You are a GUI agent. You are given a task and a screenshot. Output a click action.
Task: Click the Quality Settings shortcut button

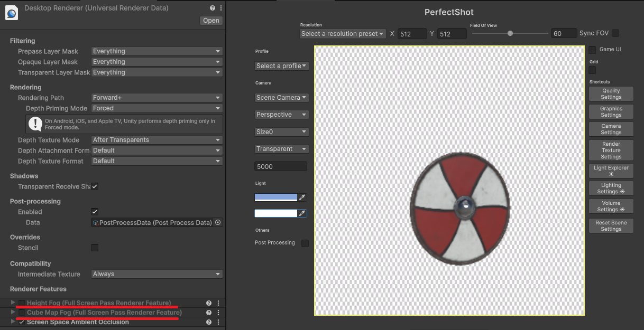click(x=611, y=94)
